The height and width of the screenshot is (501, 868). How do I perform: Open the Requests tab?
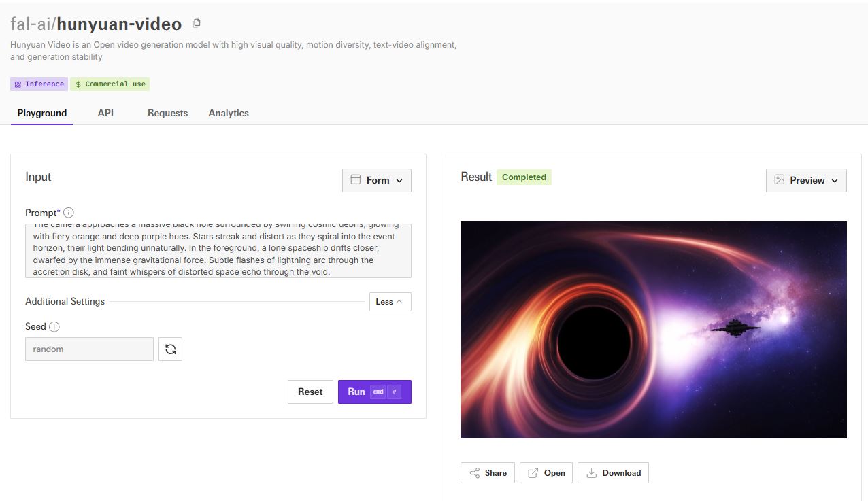(167, 113)
